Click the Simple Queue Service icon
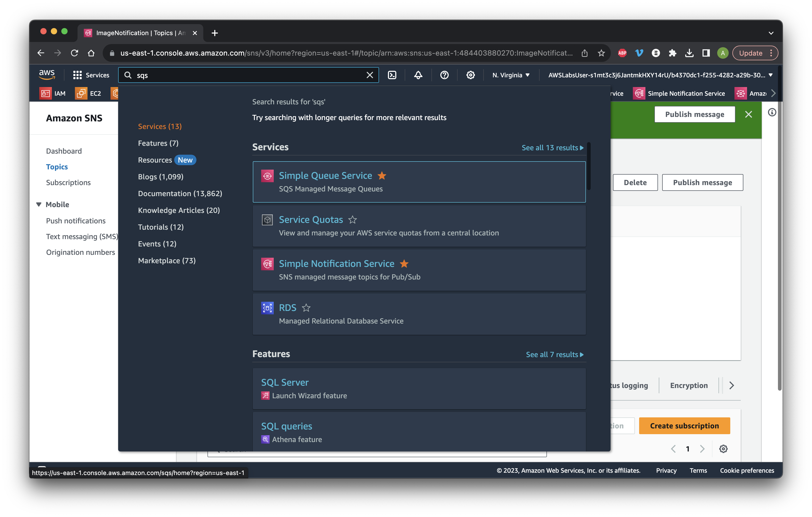The height and width of the screenshot is (517, 812). click(267, 176)
